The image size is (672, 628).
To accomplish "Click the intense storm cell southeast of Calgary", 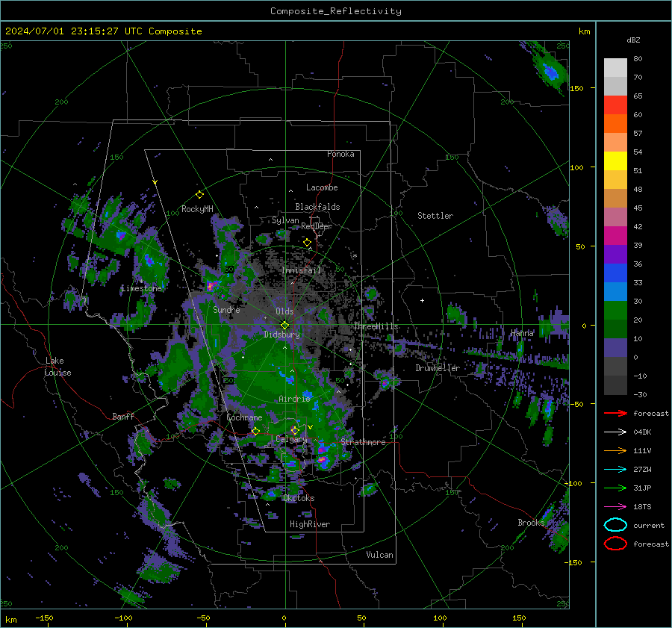I will [323, 461].
